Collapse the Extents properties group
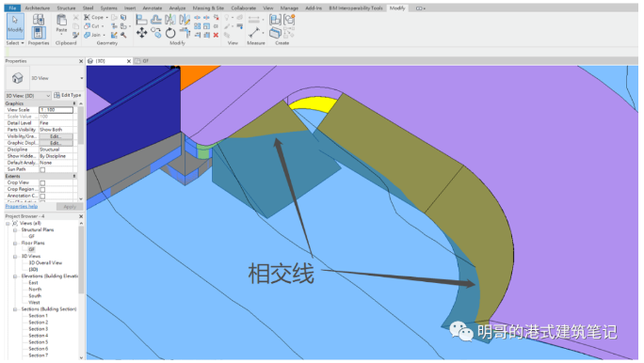The height and width of the screenshot is (363, 644). (74, 176)
